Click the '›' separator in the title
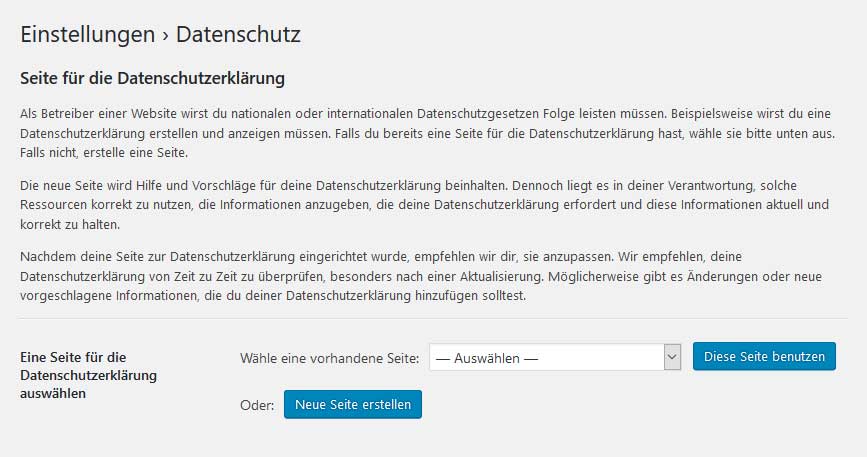 165,35
